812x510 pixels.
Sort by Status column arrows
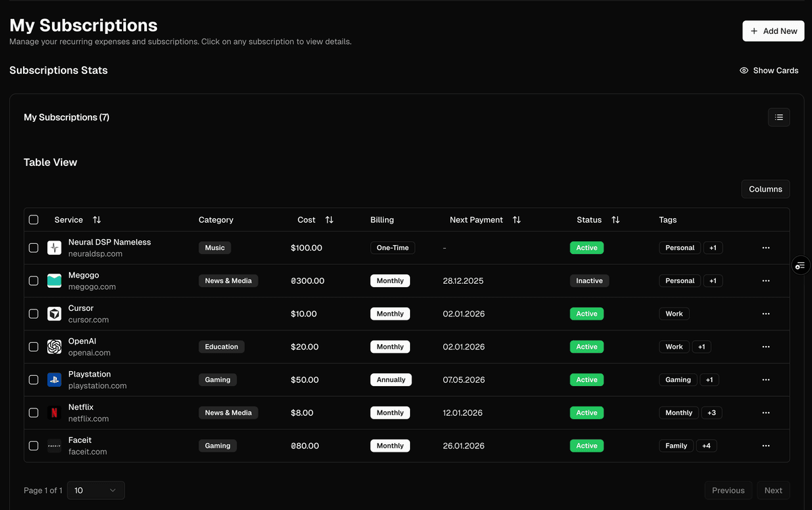[616, 220]
